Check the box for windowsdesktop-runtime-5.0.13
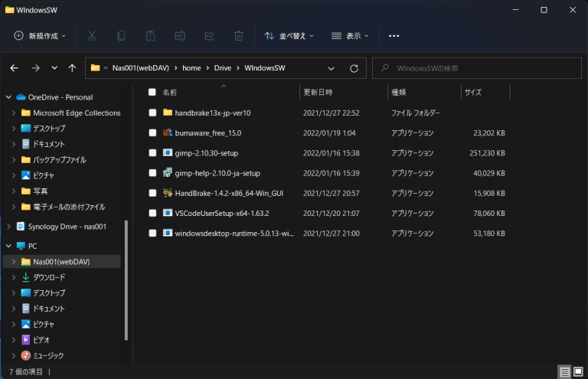 152,234
